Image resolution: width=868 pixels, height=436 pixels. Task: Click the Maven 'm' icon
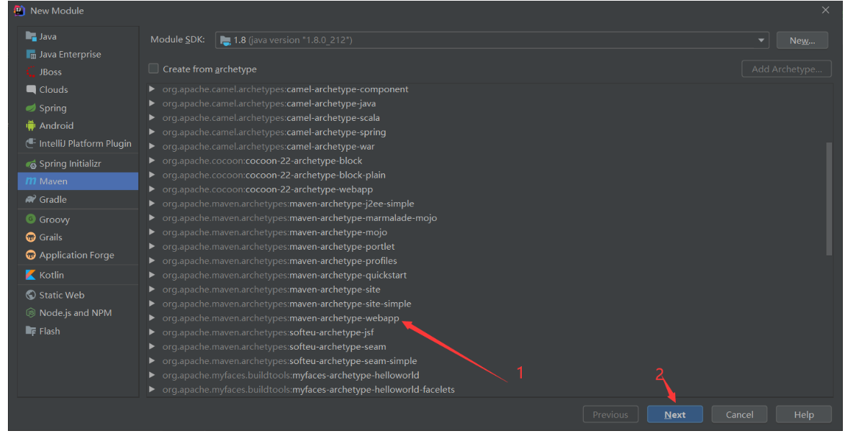point(31,181)
